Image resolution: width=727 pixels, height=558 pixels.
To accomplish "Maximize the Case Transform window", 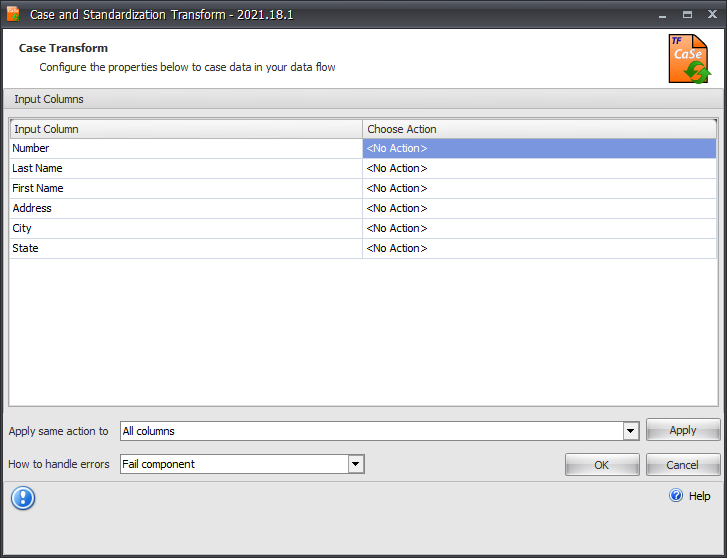I will tap(687, 15).
